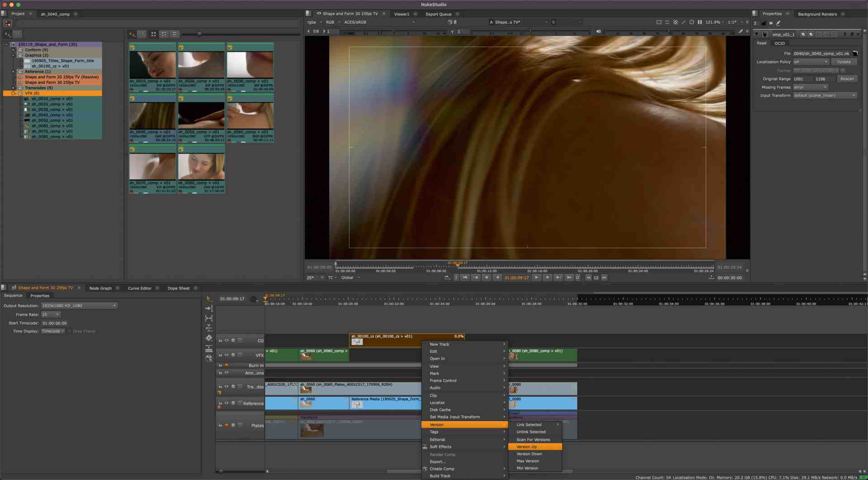This screenshot has height=480, width=868.
Task: Click the thumbnail size slider in the bin toolbar
Action: click(199, 33)
